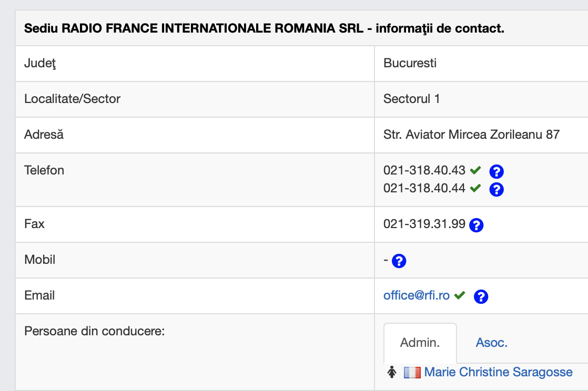This screenshot has width=588, height=391.
Task: Switch to the Asoc. tab
Action: tap(491, 343)
